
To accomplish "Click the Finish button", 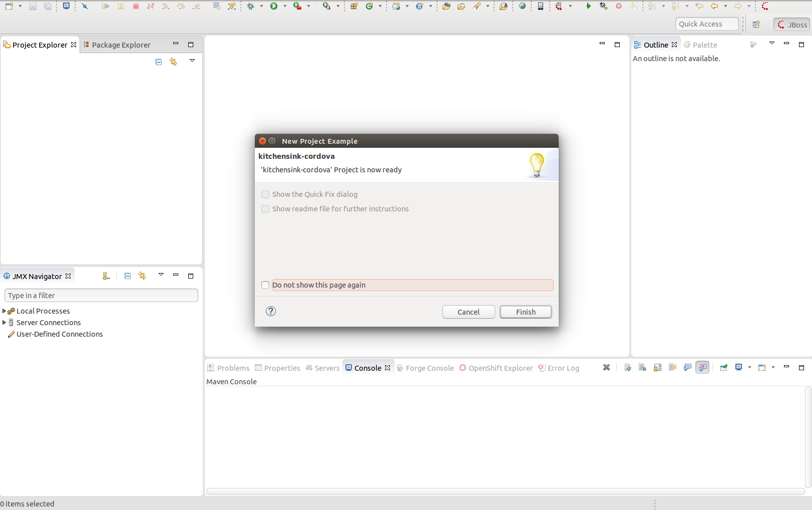I will 526,312.
